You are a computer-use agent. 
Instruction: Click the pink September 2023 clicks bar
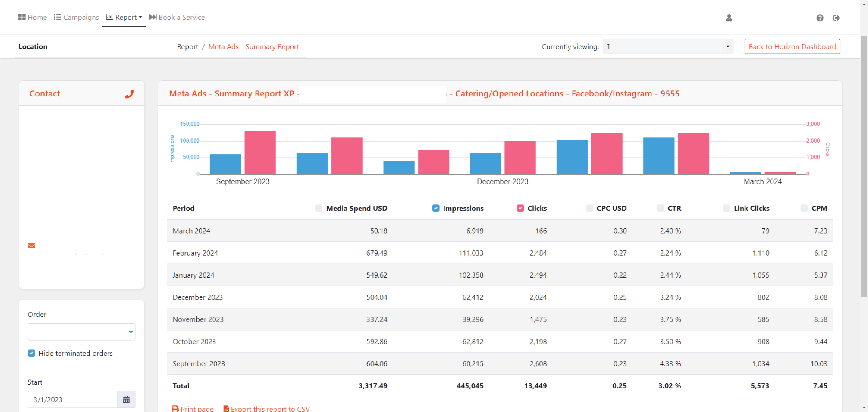point(260,152)
